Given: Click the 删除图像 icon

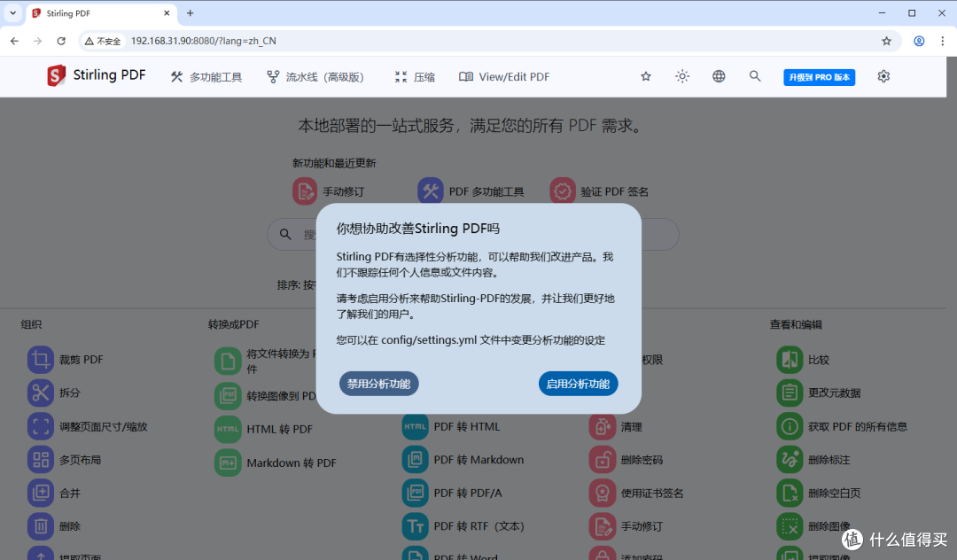Looking at the screenshot, I should [790, 525].
